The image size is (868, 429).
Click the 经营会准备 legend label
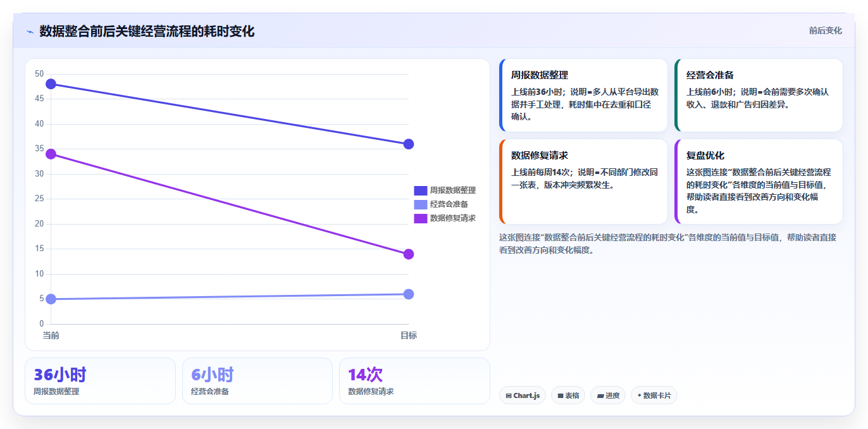pos(449,204)
